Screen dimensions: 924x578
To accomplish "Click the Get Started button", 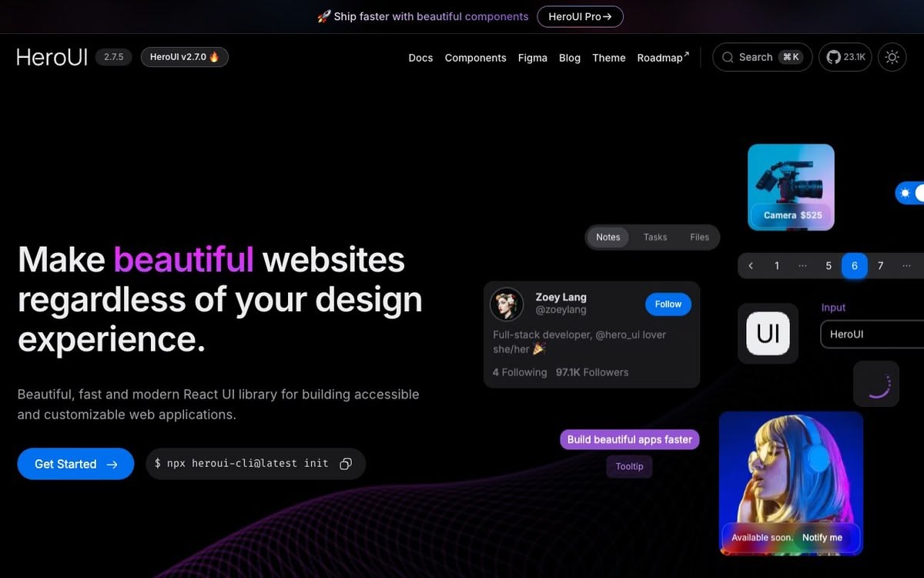I will coord(75,464).
